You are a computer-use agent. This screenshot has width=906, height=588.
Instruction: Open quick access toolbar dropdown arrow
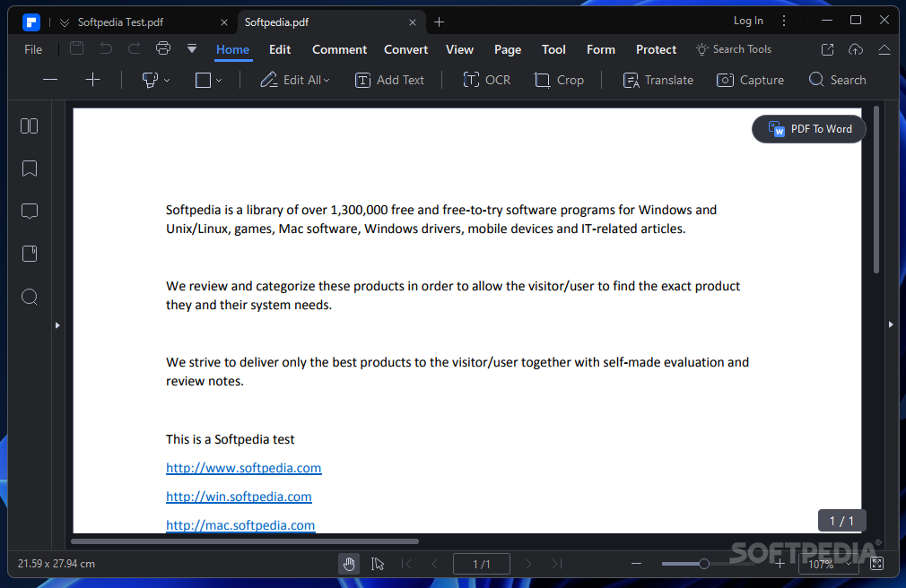(192, 49)
